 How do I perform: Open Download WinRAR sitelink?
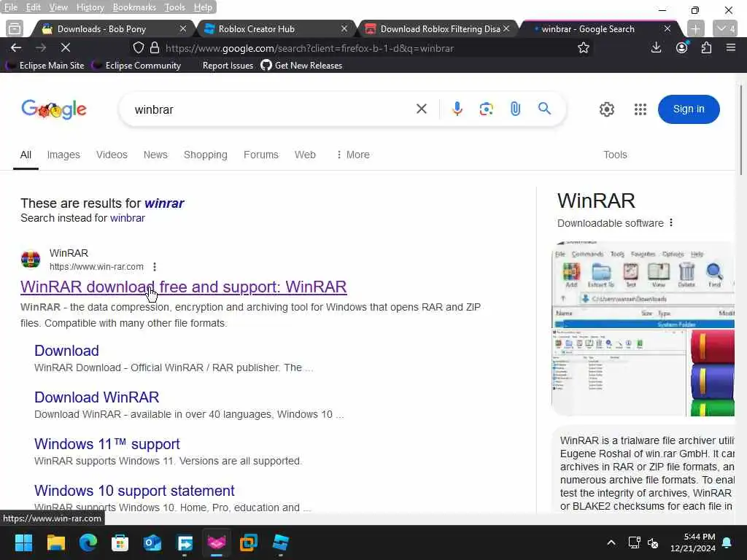[x=97, y=397]
